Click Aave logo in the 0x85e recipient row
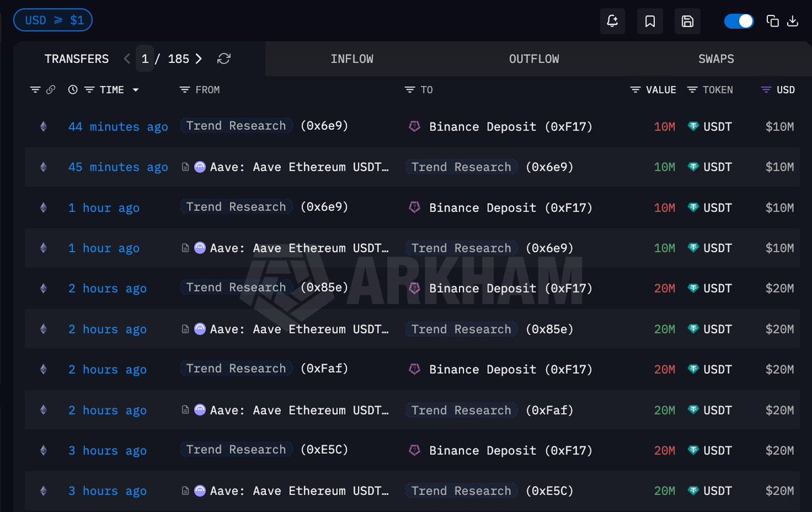812x512 pixels. [x=200, y=329]
